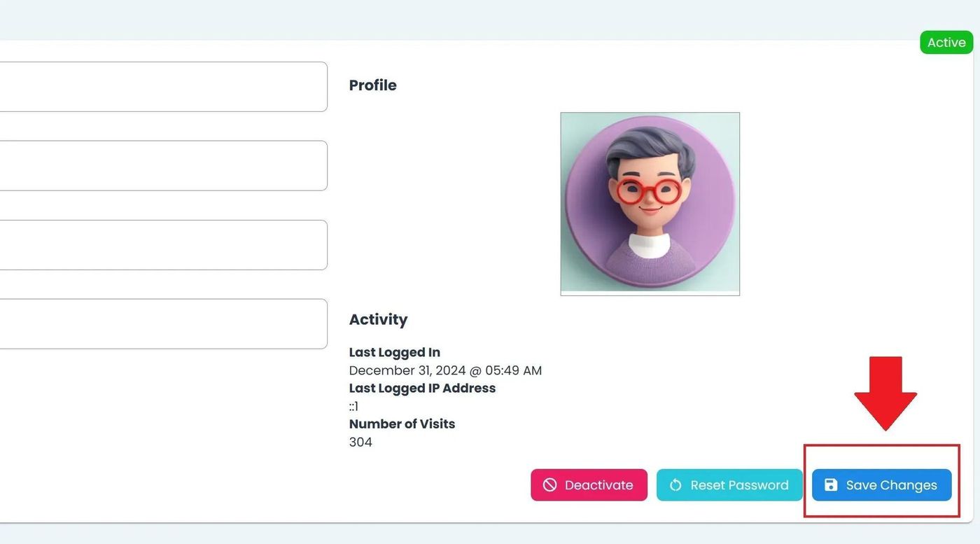Viewport: 980px width, 544px height.
Task: Click the Profile section heading
Action: (373, 85)
